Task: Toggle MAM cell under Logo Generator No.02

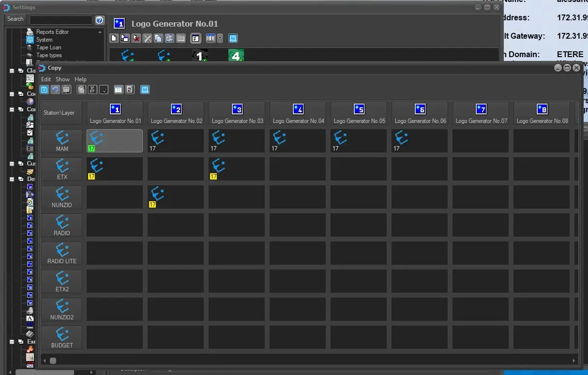Action: 176,141
